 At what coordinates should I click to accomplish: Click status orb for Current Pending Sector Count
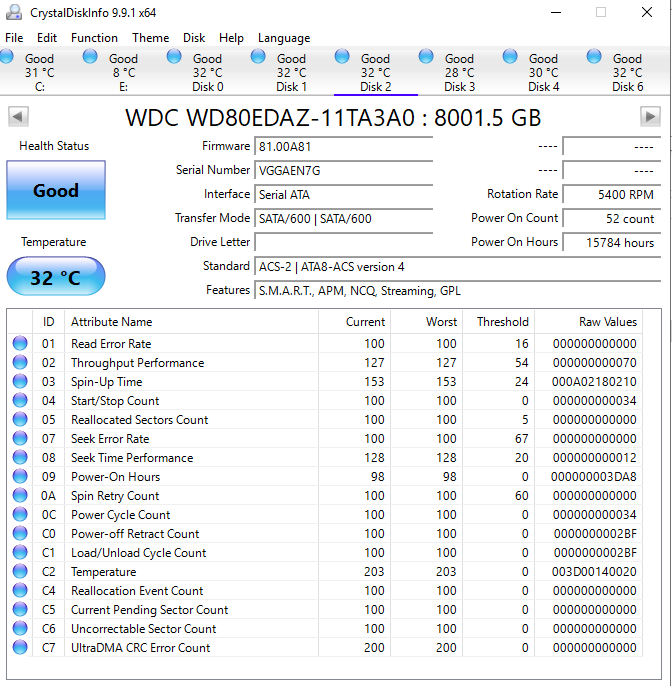[x=20, y=609]
